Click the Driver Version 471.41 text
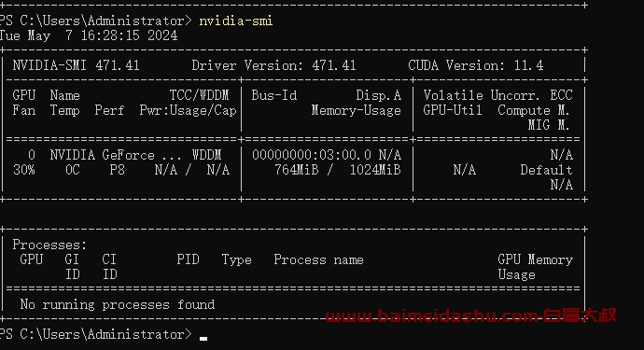This screenshot has width=644, height=350. [x=273, y=65]
